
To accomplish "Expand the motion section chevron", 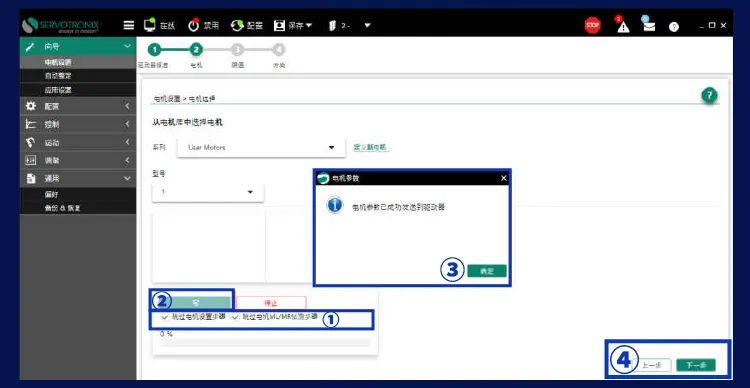I will point(127,143).
